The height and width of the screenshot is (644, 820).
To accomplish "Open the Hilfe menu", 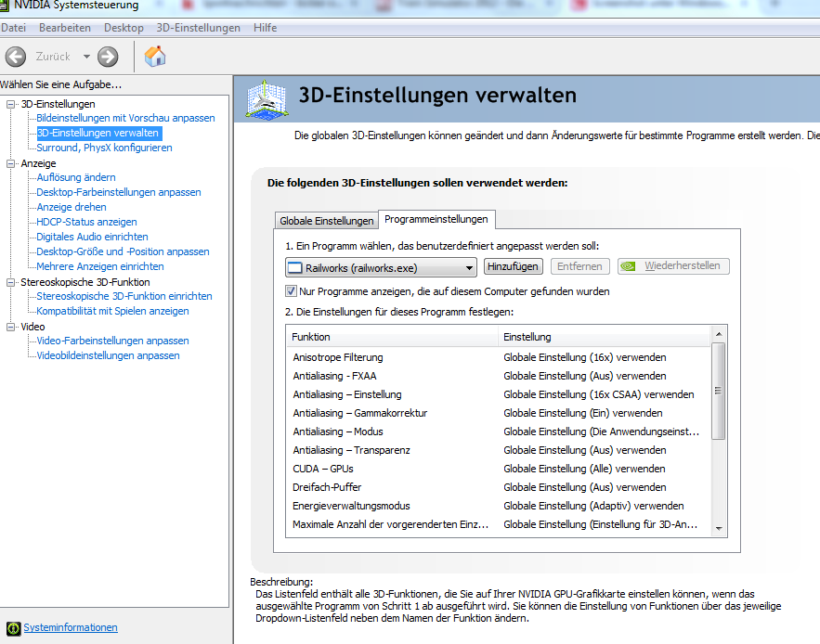I will point(265,28).
